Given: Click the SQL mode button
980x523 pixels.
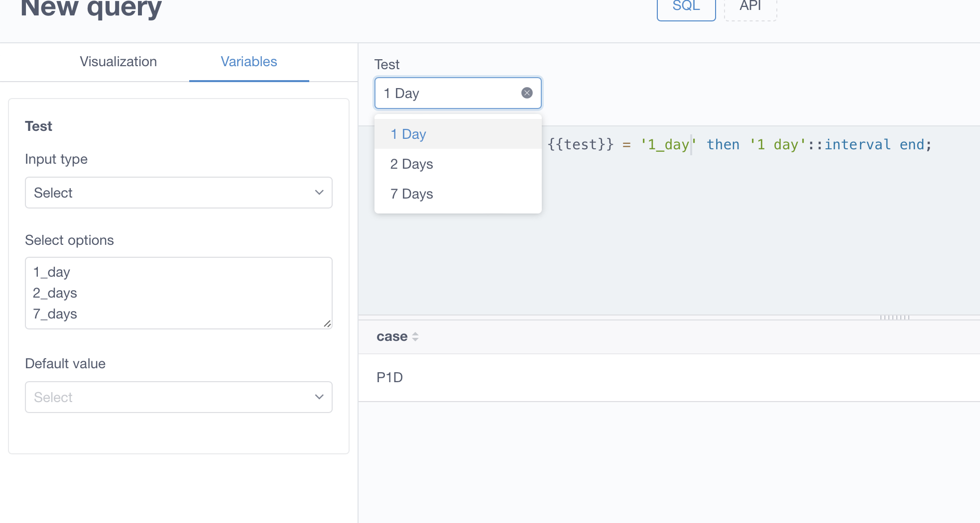Looking at the screenshot, I should [686, 6].
